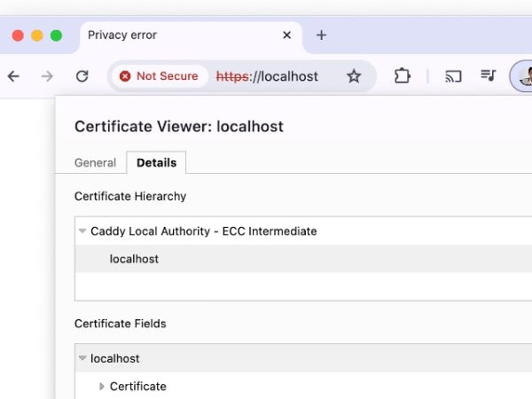Open the media controls icon
Screen dimensions: 532x399
tap(489, 75)
